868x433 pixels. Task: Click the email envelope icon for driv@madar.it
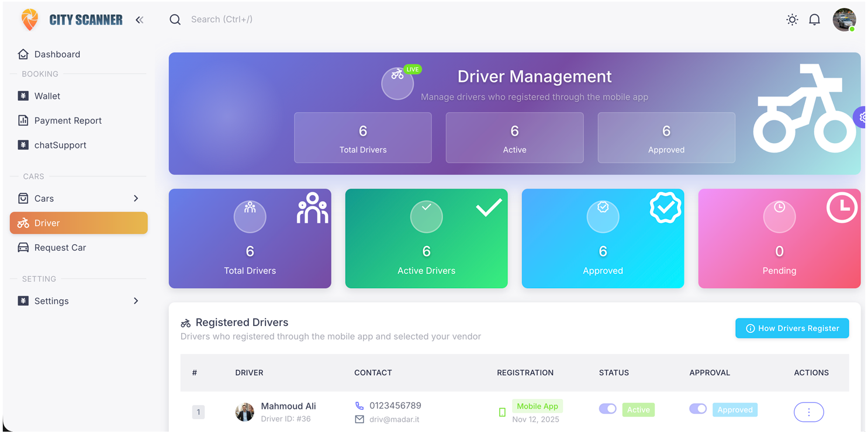click(x=359, y=419)
